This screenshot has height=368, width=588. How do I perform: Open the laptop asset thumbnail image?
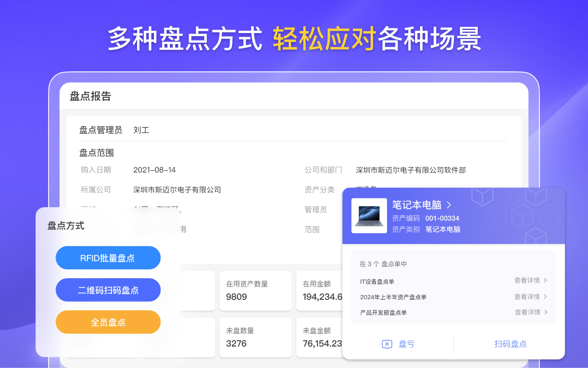tap(369, 216)
